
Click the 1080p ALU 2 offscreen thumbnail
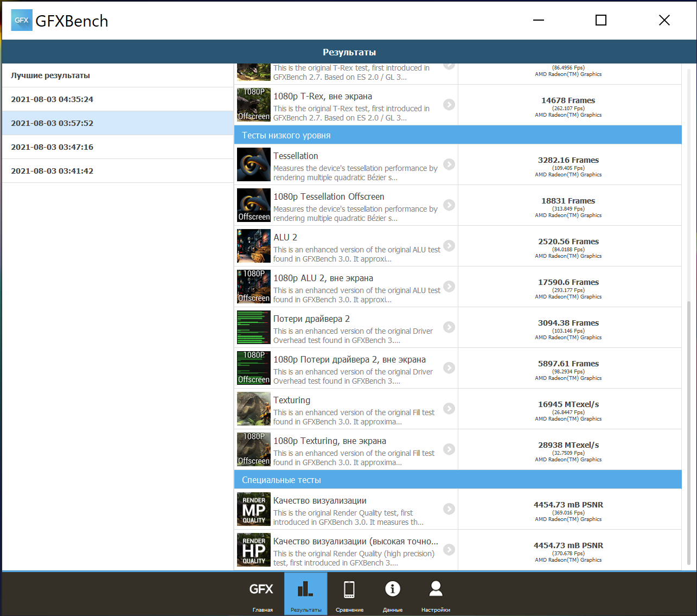pos(254,287)
